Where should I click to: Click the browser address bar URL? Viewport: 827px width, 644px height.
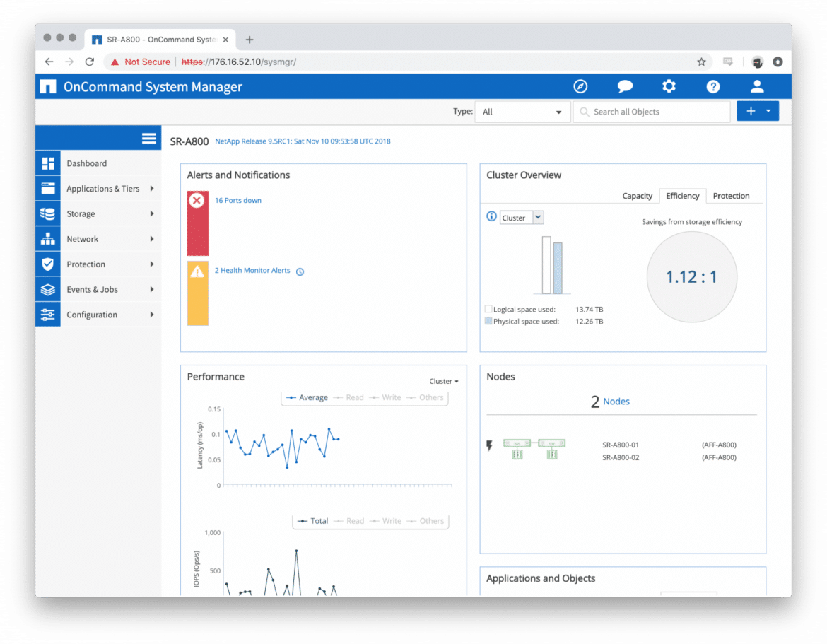click(x=239, y=62)
